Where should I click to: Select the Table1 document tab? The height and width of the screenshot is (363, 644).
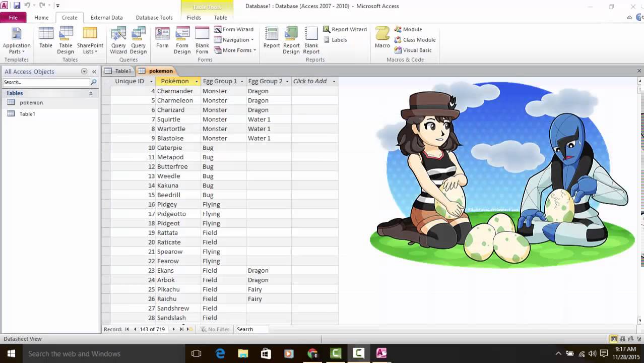118,71
